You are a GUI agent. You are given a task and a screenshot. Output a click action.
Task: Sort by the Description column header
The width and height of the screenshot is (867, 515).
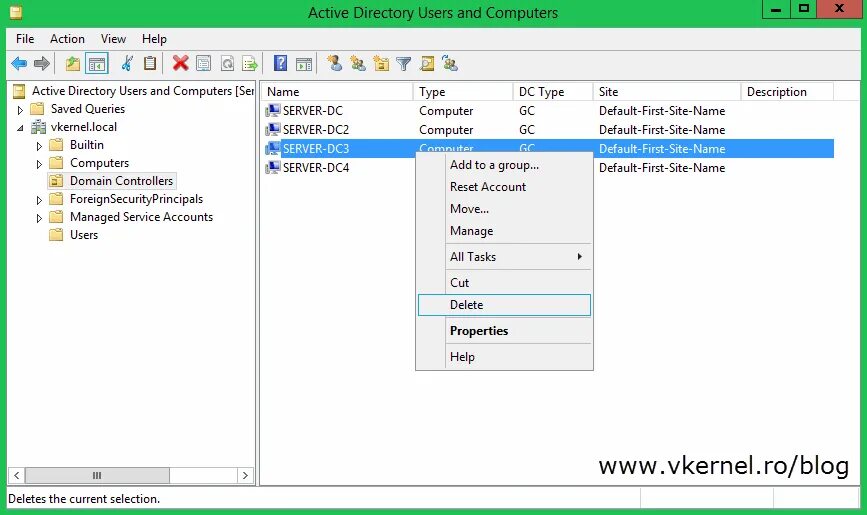787,92
